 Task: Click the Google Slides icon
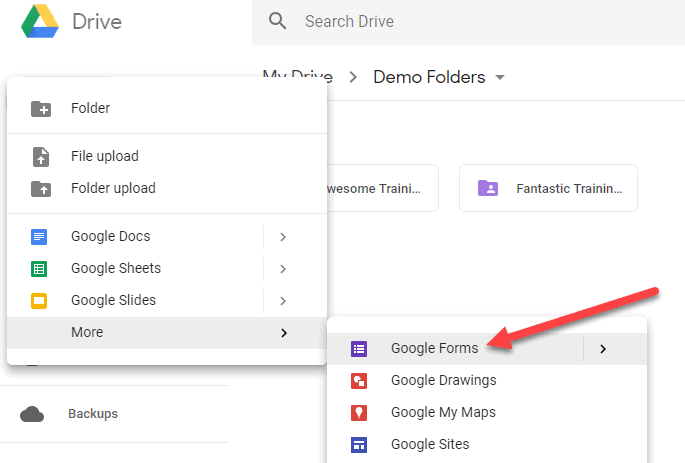(x=39, y=301)
